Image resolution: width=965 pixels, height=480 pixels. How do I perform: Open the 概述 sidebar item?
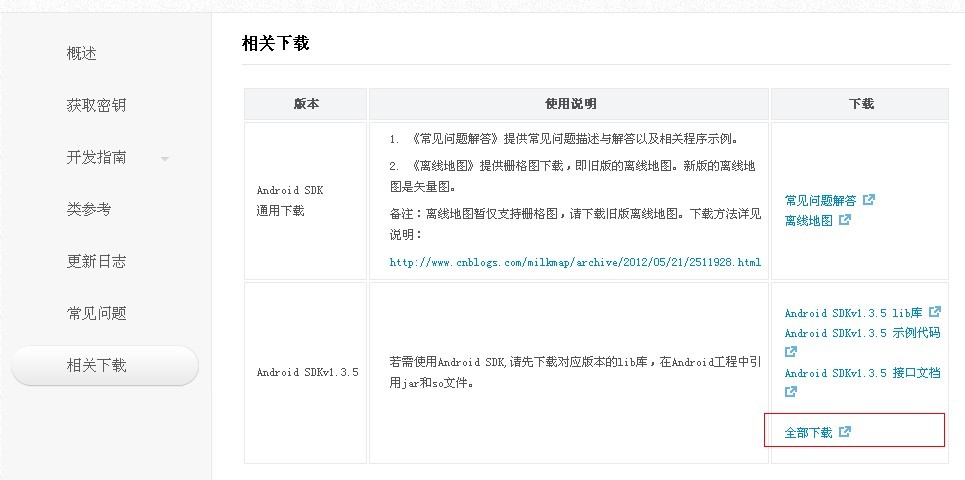pyautogui.click(x=81, y=54)
